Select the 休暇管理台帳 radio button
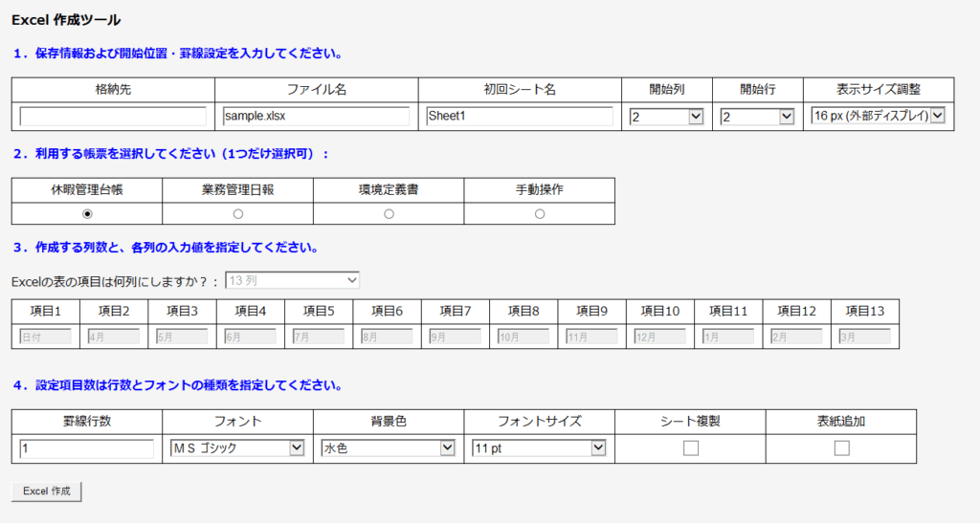980x523 pixels. coord(87,214)
